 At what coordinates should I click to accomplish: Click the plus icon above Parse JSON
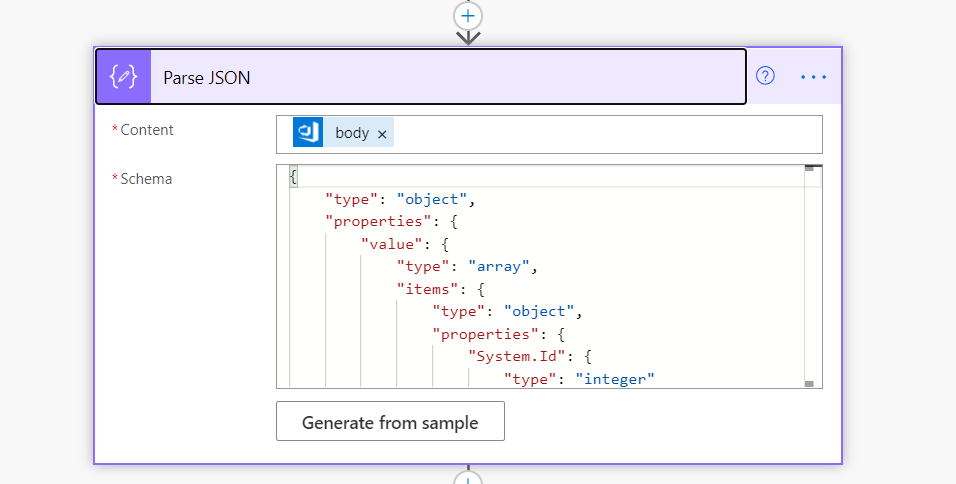click(468, 15)
